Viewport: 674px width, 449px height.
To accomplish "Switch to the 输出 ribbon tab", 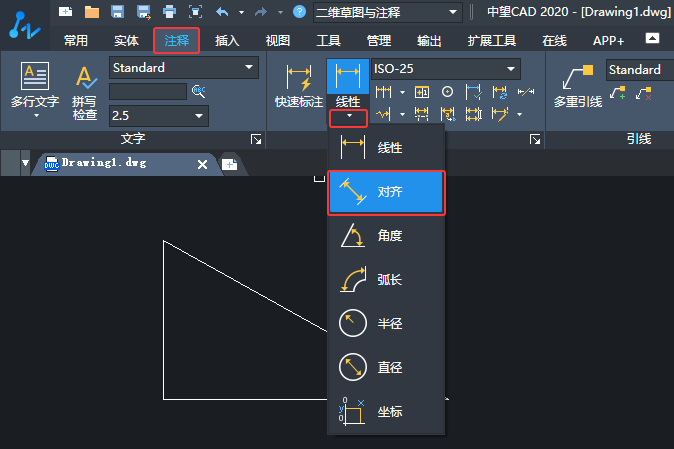I will click(x=429, y=40).
